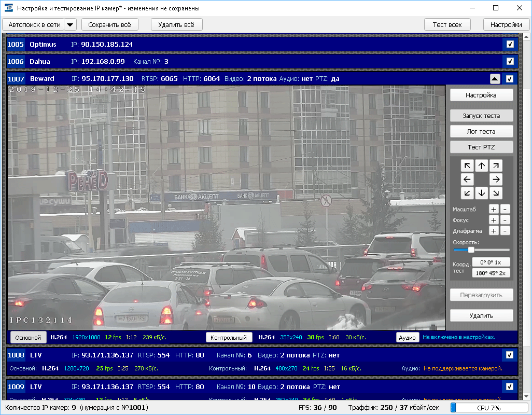Click Не включено в настройках audio text
532x415 pixels.
pyautogui.click(x=459, y=337)
